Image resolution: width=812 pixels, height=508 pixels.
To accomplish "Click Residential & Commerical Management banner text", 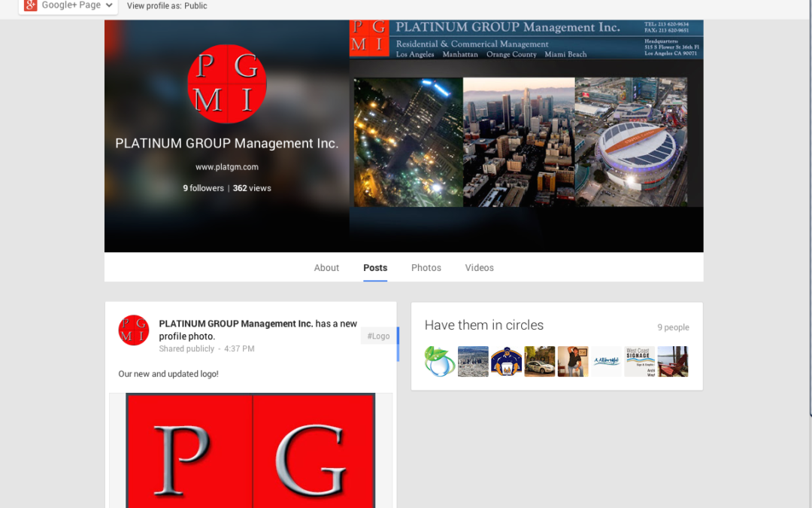I will tap(471, 44).
